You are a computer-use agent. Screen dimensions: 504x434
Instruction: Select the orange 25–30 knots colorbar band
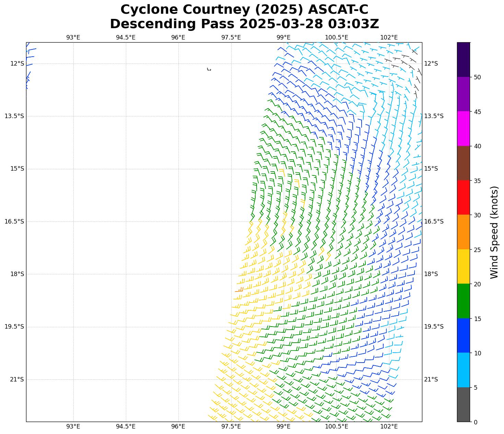[x=463, y=232]
